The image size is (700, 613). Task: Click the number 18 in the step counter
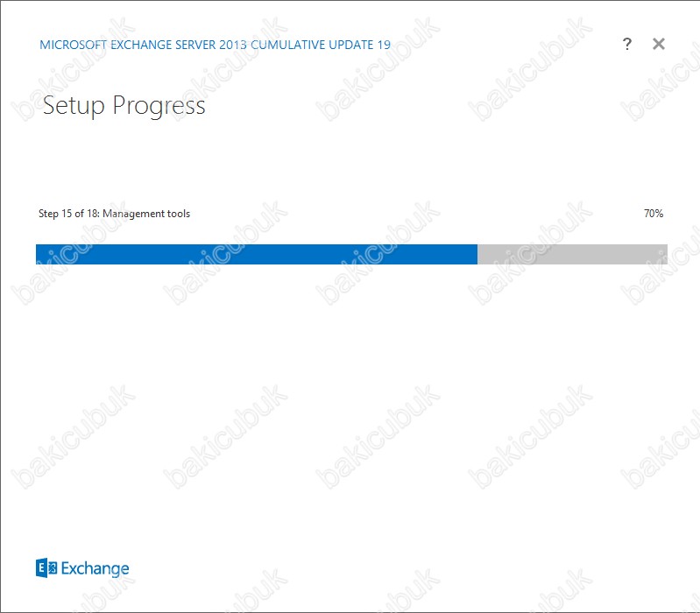(x=92, y=214)
